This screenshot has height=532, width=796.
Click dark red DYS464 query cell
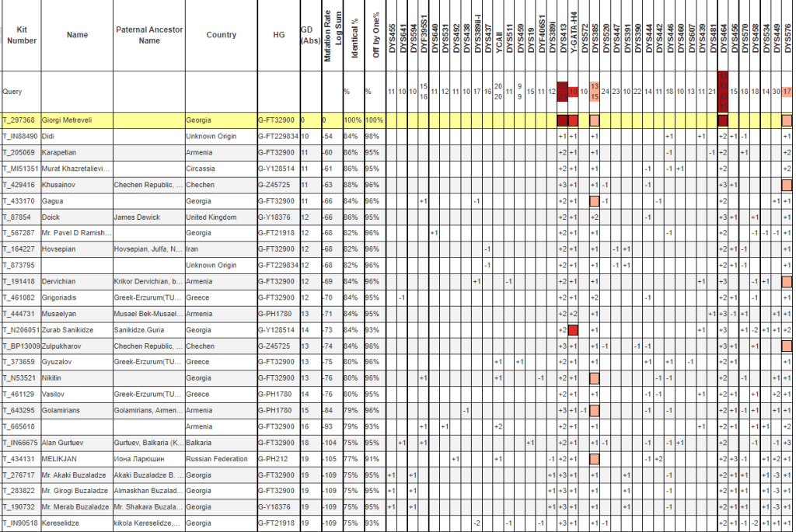click(723, 92)
